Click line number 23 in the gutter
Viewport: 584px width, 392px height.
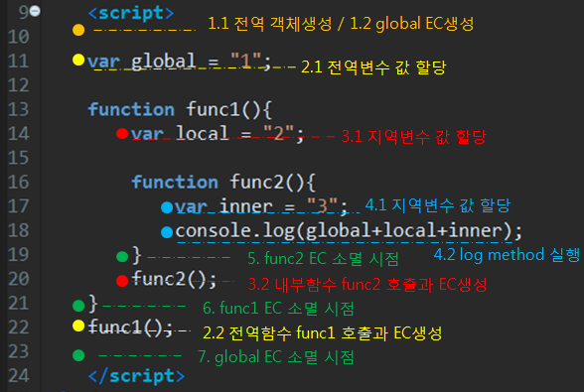(x=18, y=351)
